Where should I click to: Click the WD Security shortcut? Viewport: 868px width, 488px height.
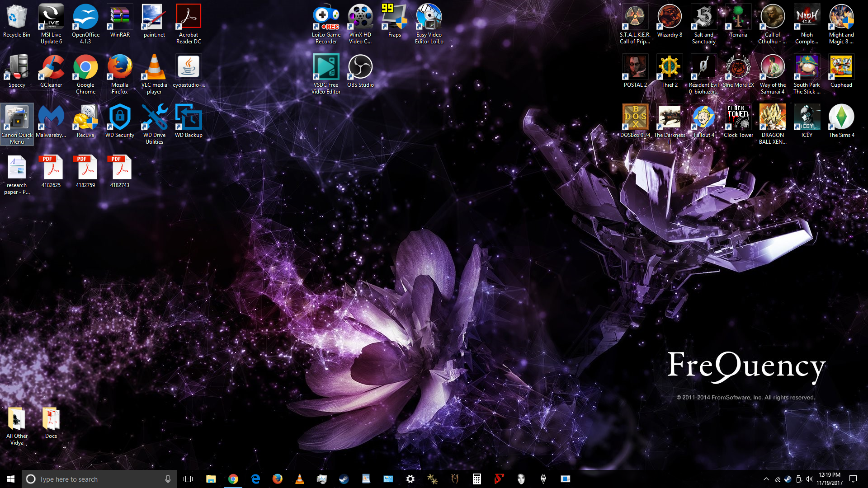coord(120,122)
